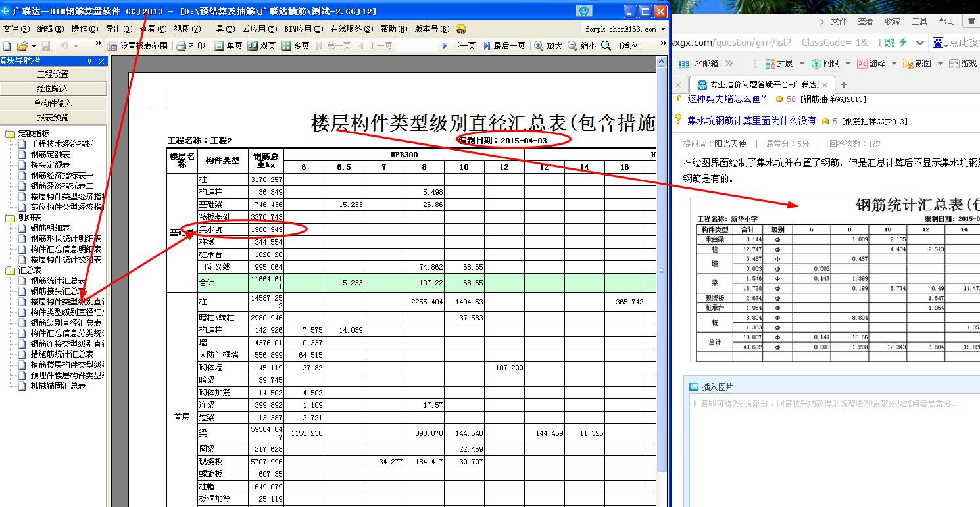The width and height of the screenshot is (980, 507).
Task: Click the page number input field
Action: coord(416,45)
